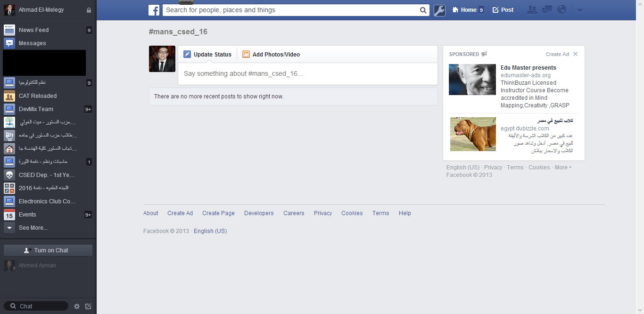Click the English (US) link under ads
This screenshot has height=314, width=644.
(x=463, y=168)
